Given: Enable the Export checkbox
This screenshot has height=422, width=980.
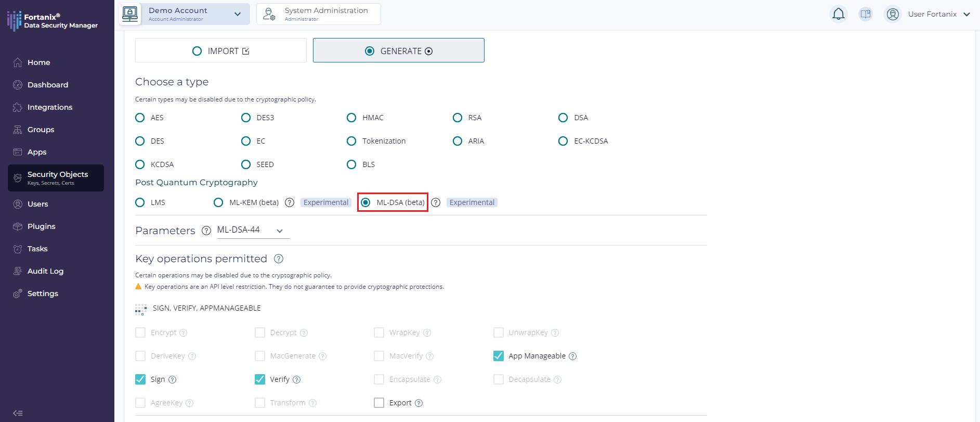Looking at the screenshot, I should pos(379,403).
